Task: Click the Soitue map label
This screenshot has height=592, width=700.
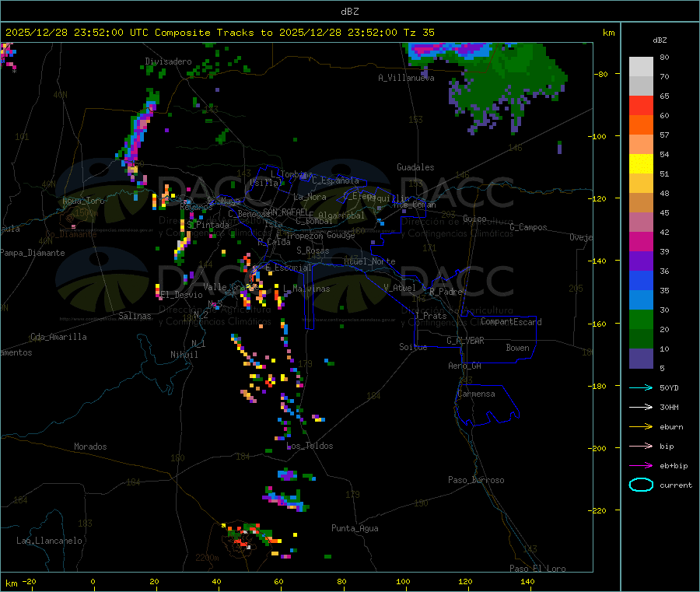Action: click(413, 347)
